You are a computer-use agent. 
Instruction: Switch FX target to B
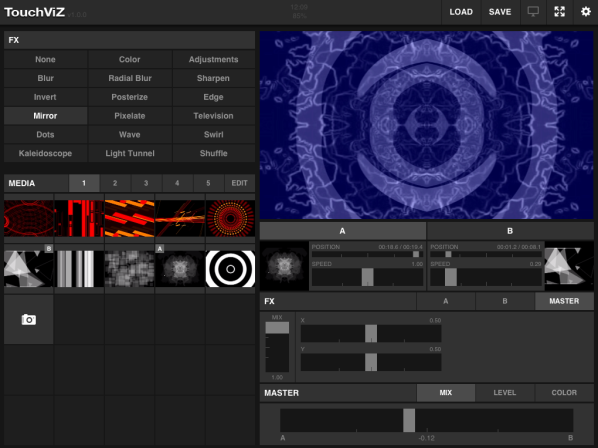(505, 301)
